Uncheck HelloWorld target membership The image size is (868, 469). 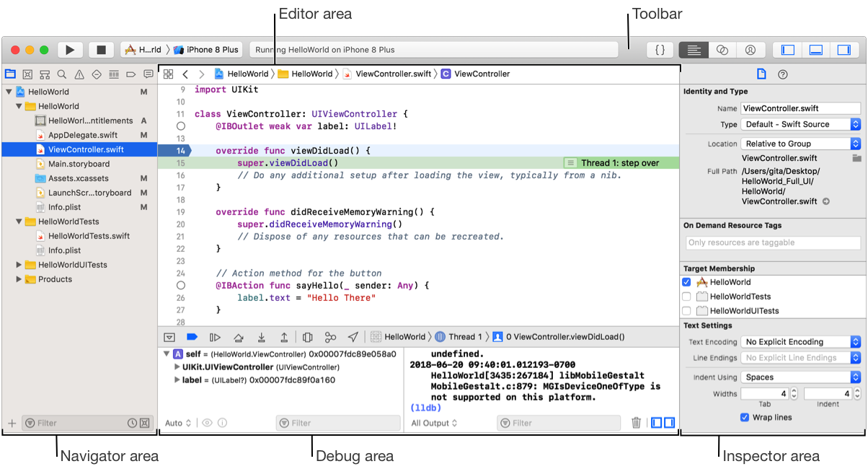686,282
